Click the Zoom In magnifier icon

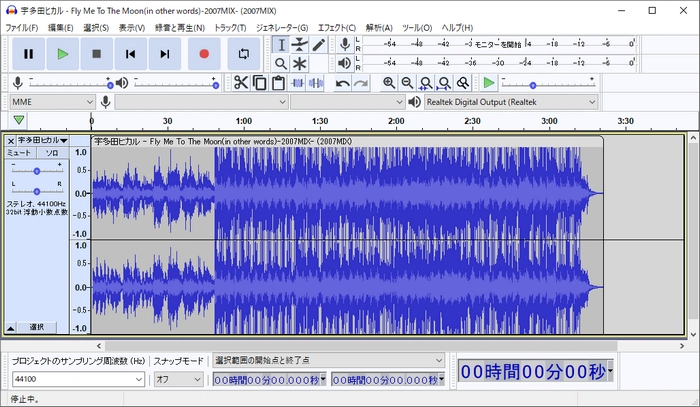click(389, 83)
